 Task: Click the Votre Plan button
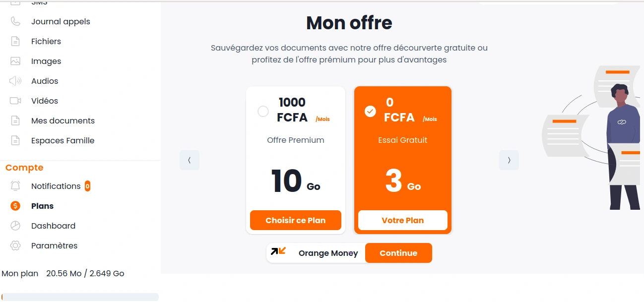[x=402, y=221]
